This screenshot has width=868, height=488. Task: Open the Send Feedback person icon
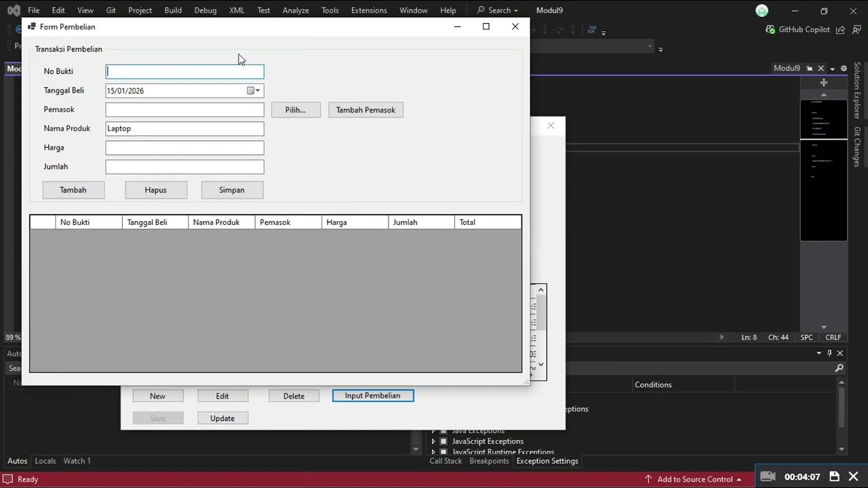tap(856, 30)
